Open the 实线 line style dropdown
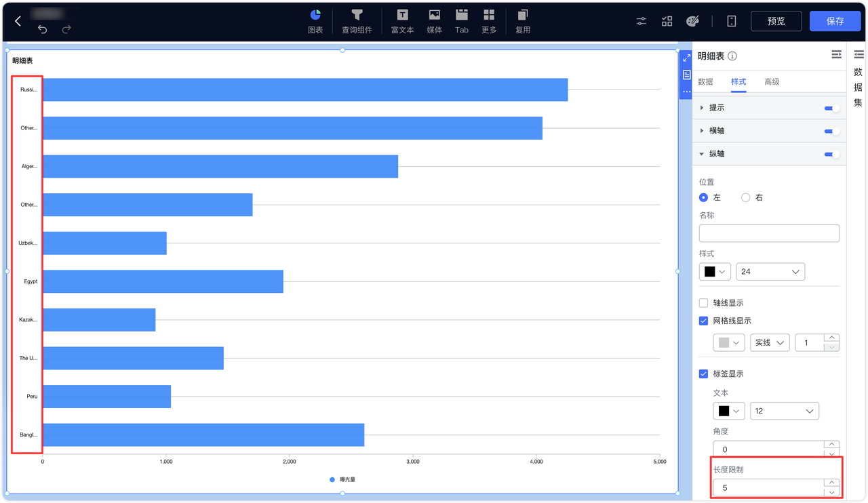The image size is (868, 503). click(x=770, y=342)
